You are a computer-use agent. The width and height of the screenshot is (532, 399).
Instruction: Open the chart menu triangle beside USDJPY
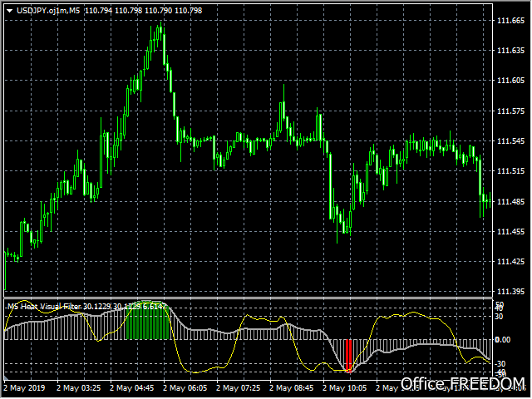[9, 11]
